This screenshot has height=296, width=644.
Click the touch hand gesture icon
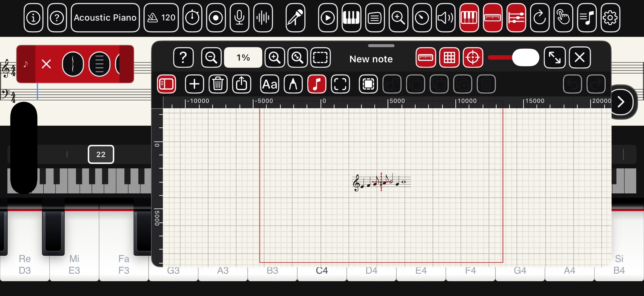click(x=563, y=18)
